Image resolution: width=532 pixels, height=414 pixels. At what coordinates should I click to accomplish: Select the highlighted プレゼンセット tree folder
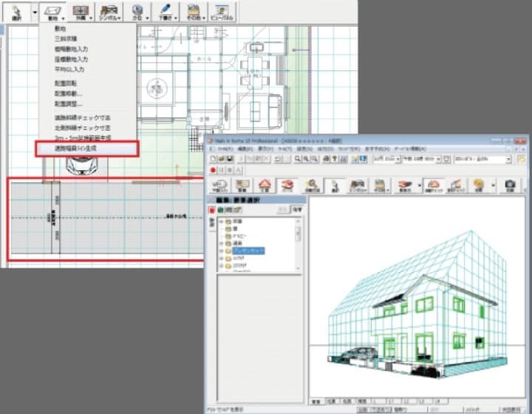coord(248,251)
